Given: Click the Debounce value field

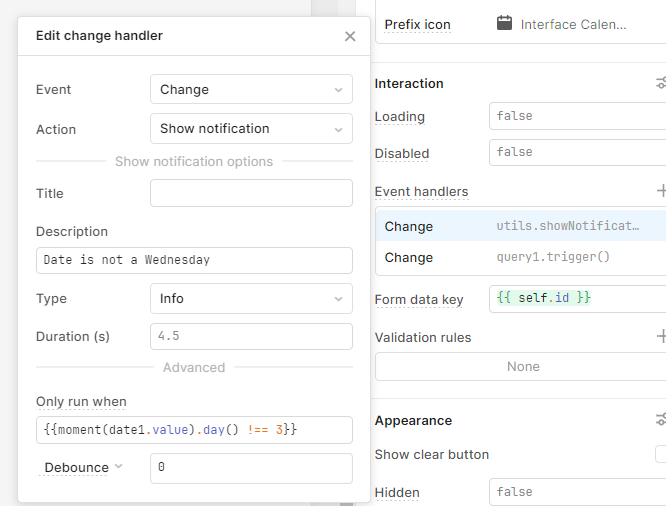Looking at the screenshot, I should tap(251, 467).
